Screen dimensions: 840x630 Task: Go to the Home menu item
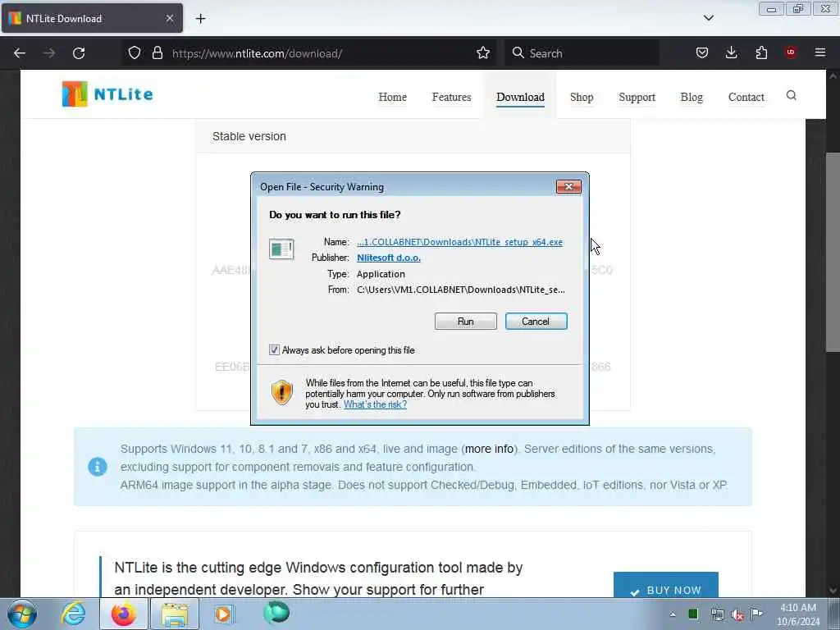393,97
